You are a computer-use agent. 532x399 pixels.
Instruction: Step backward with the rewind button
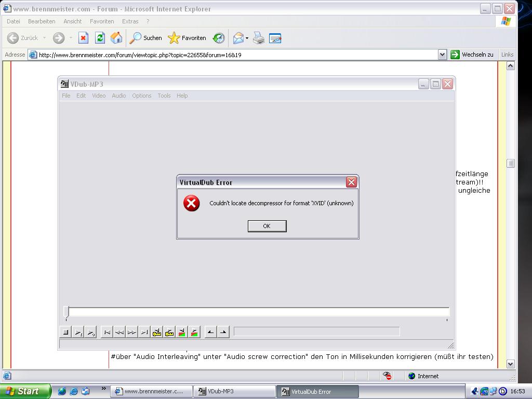click(119, 332)
